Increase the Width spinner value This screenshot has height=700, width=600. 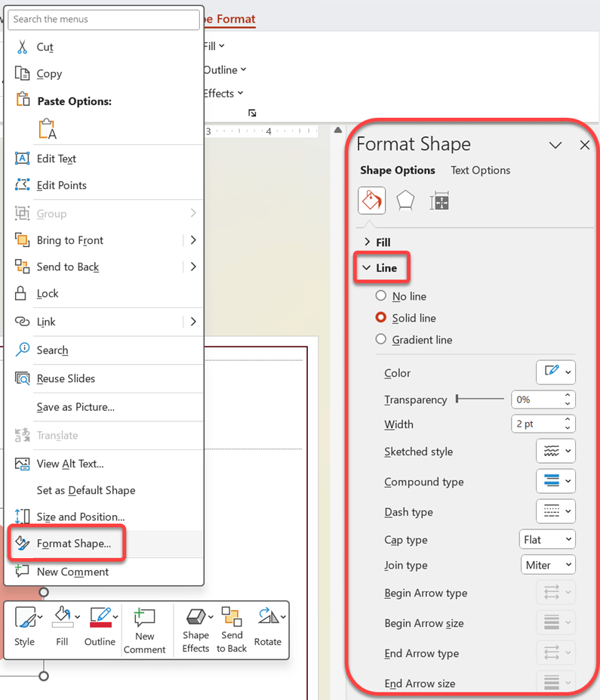568,419
